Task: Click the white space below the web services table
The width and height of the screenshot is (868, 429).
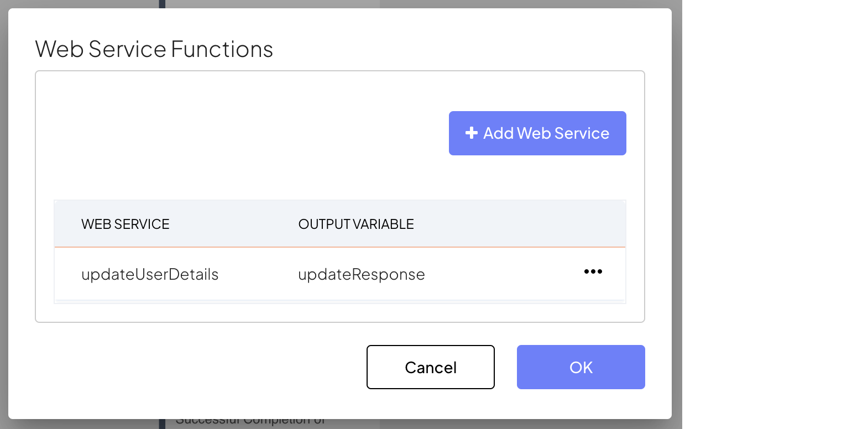Action: [x=339, y=312]
